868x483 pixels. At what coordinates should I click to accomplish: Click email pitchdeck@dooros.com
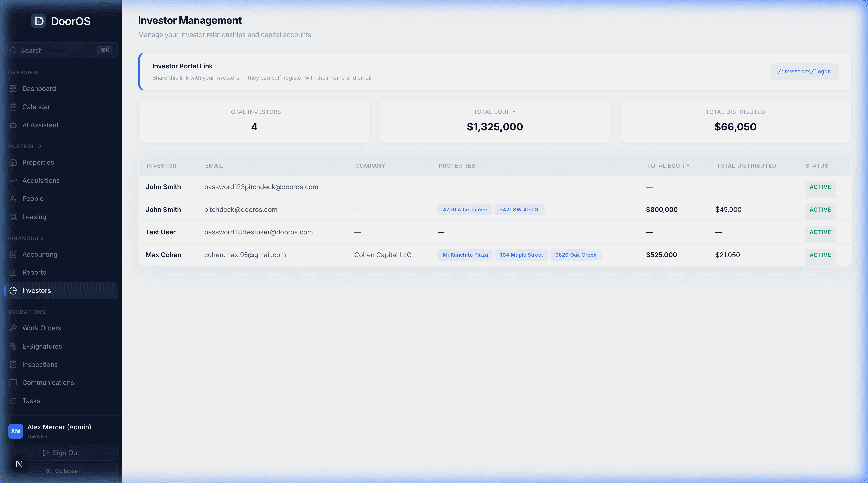coord(241,210)
